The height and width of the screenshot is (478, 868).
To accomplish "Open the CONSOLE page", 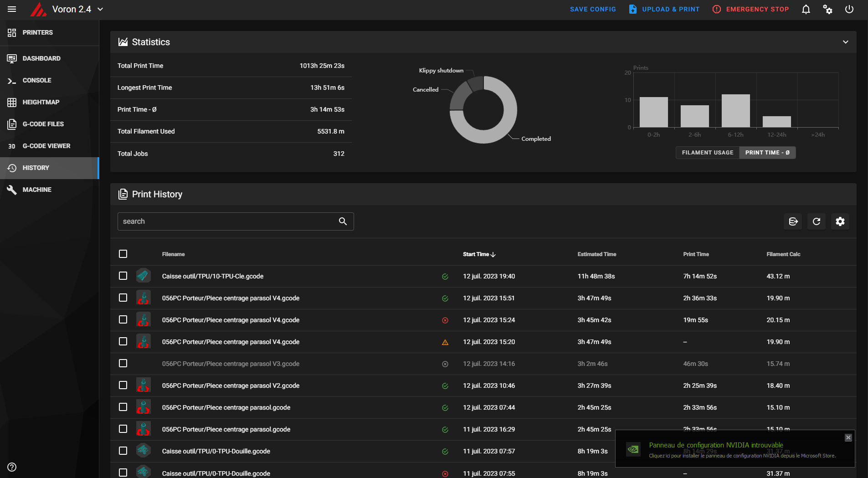I will click(x=49, y=80).
